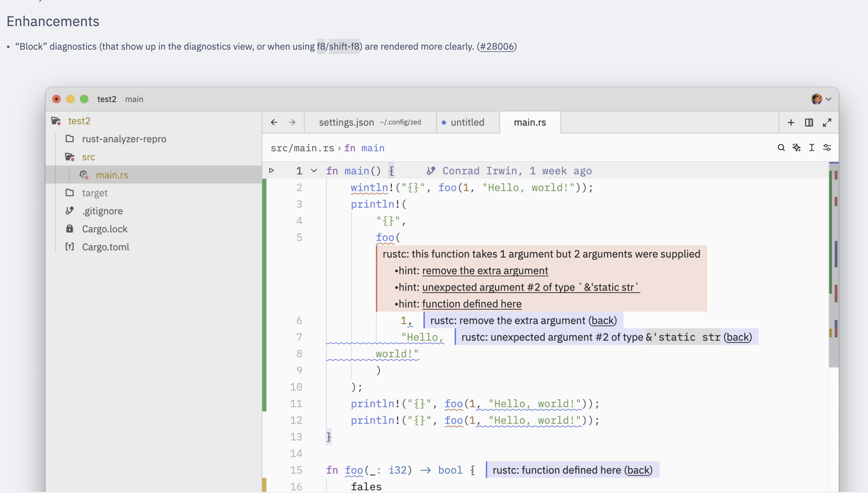Click the go forward arrow in tab bar
Screen dimensions: 868x493
click(x=292, y=122)
